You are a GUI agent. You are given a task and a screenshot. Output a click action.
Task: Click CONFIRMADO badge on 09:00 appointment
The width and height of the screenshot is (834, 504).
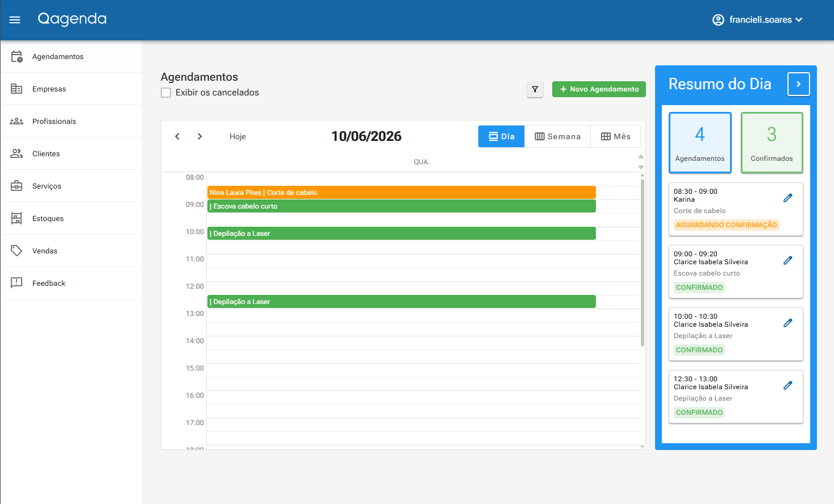(699, 288)
